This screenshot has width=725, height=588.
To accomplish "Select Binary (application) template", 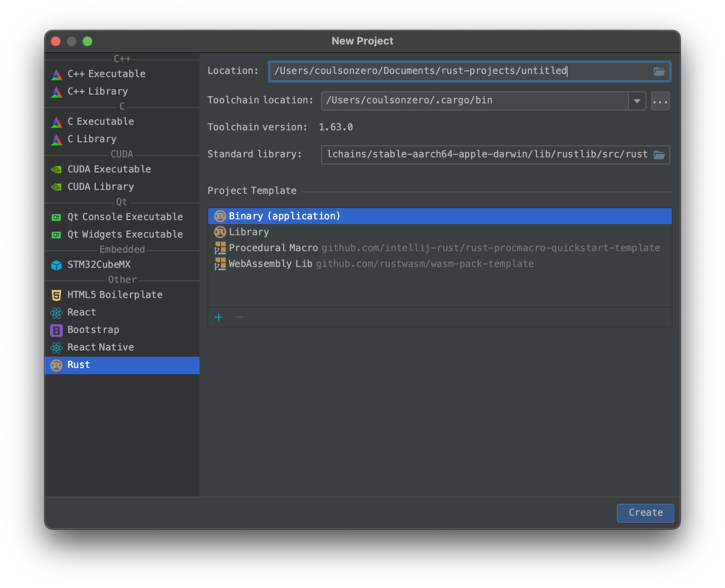I will pos(284,216).
